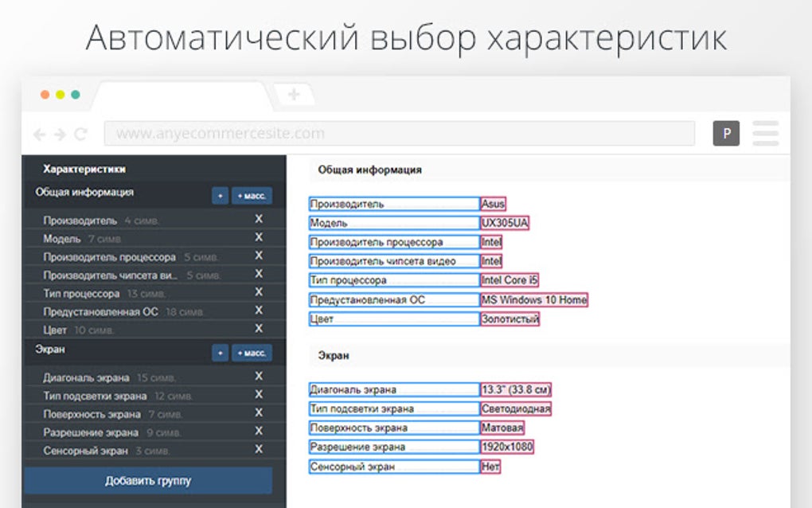This screenshot has height=508, width=812.
Task: Open the browser hamburger menu
Action: coord(765,133)
